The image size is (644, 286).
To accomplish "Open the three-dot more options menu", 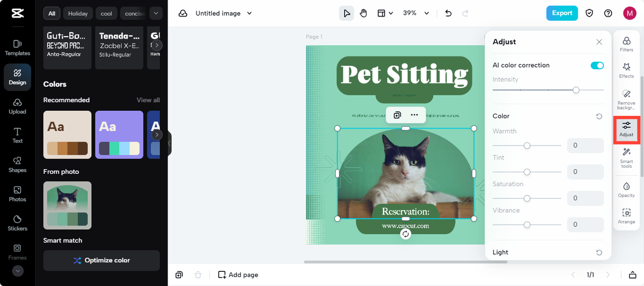I will pos(414,115).
